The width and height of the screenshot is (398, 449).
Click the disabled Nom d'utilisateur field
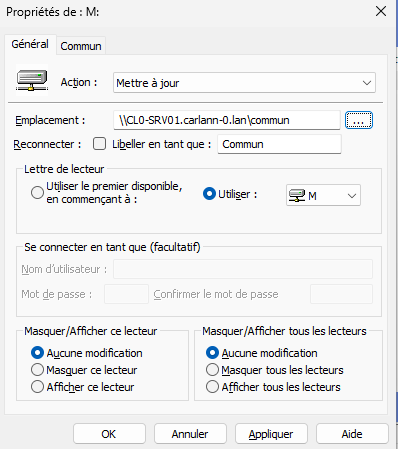[243, 269]
